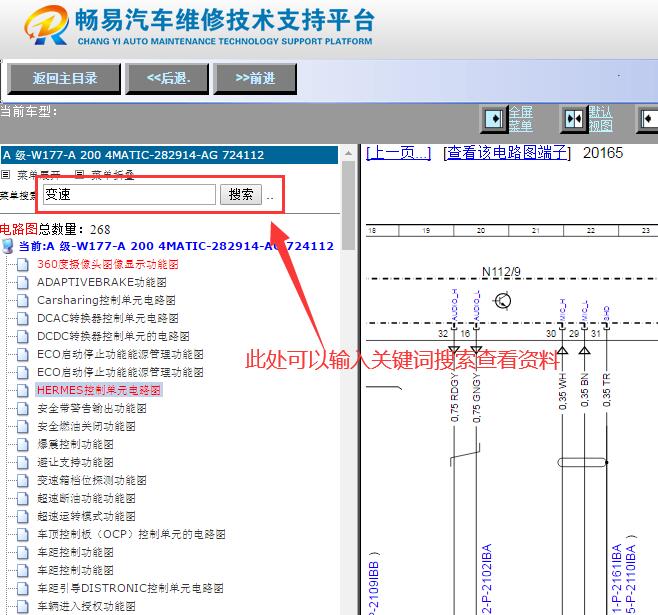Click the 0,75 RDGY wire label

coord(454,397)
